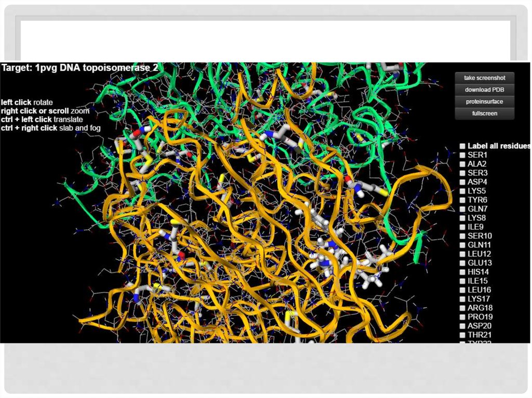532x398 pixels.
Task: Check the HIS14 residue checkbox
Action: (x=462, y=272)
